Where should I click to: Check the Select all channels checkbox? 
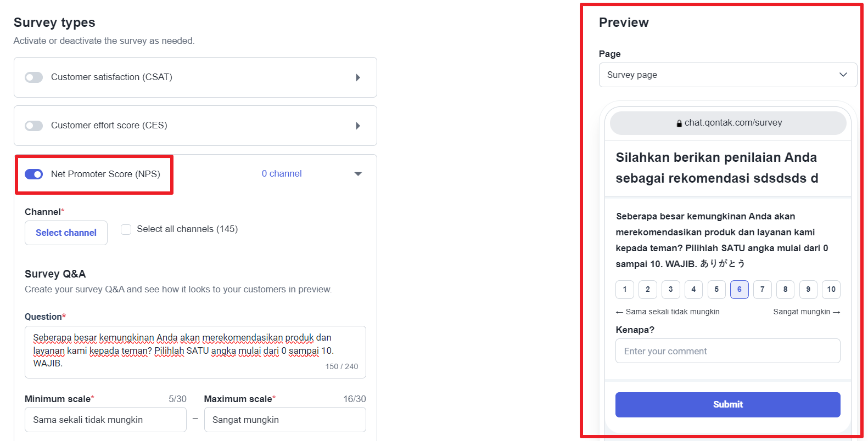(126, 229)
